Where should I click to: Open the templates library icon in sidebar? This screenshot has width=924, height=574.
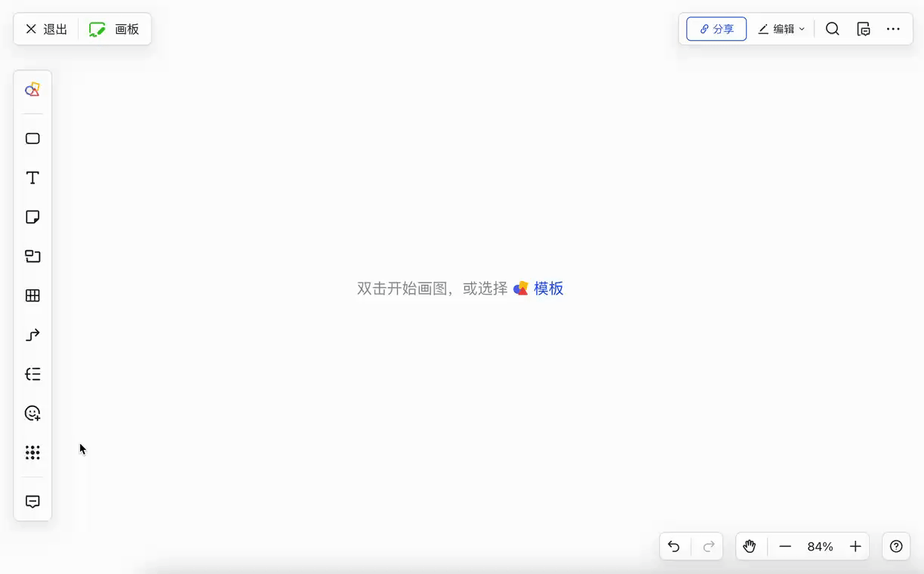[32, 90]
